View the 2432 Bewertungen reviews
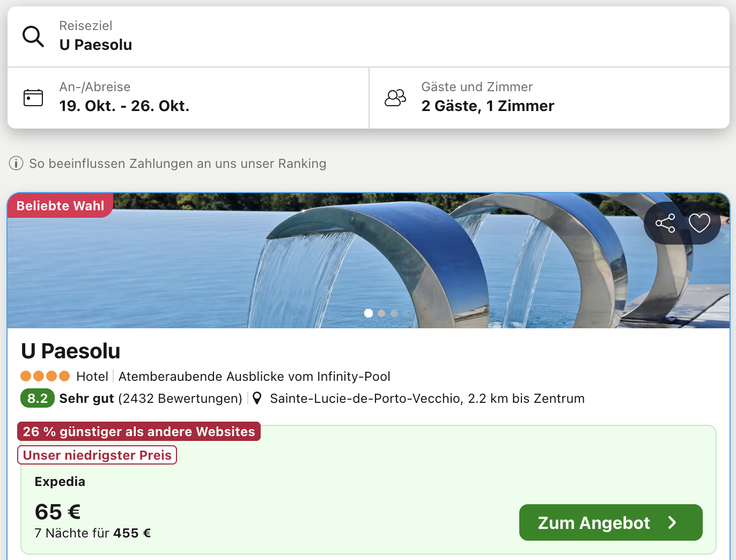Image resolution: width=736 pixels, height=560 pixels. point(180,399)
